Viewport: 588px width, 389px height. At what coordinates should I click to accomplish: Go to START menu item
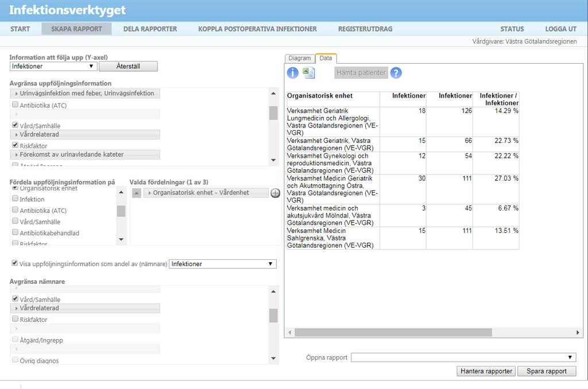20,29
